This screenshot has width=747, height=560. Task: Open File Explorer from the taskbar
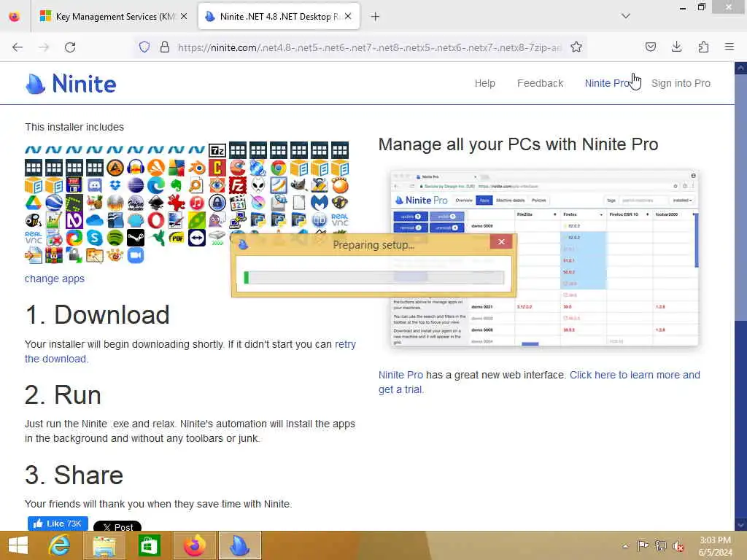[104, 545]
